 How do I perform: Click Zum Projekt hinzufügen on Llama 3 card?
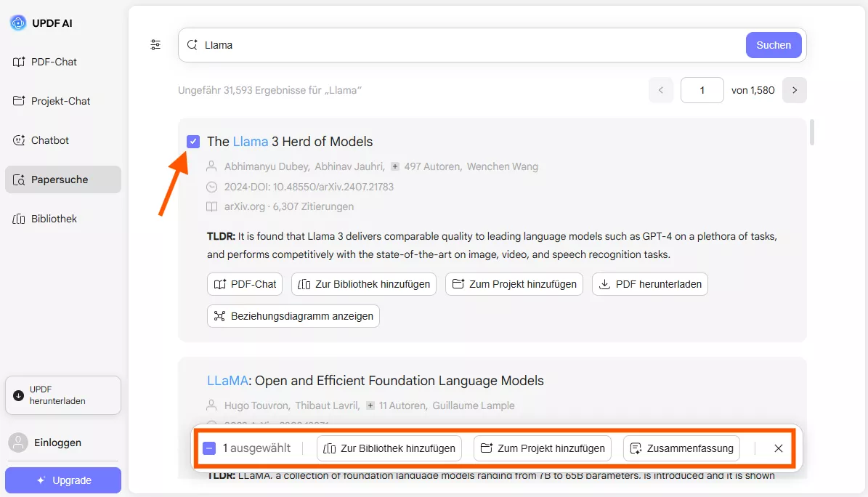(x=514, y=284)
